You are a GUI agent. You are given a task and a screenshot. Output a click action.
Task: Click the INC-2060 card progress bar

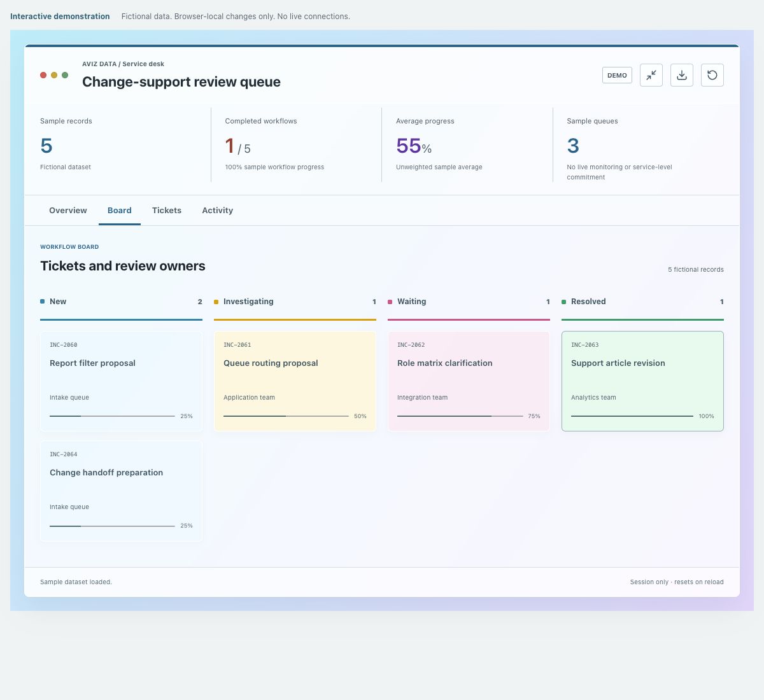pyautogui.click(x=112, y=416)
